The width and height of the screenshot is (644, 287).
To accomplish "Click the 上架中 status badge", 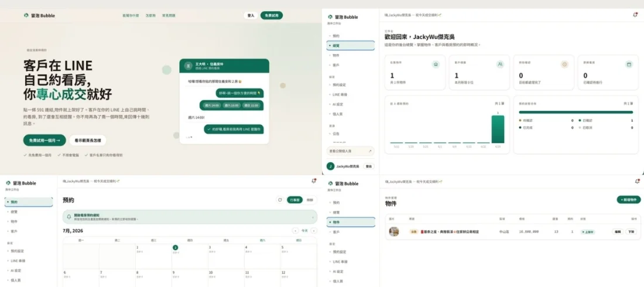I will pos(588,232).
